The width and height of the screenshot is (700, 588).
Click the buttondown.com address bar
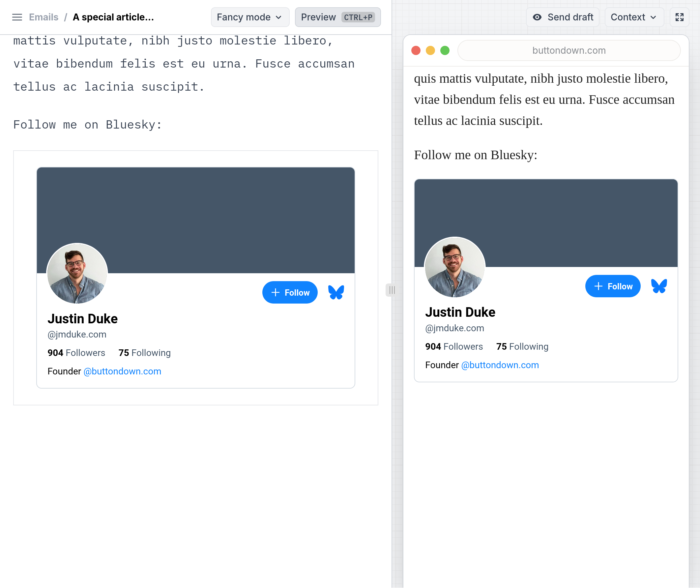click(x=569, y=50)
